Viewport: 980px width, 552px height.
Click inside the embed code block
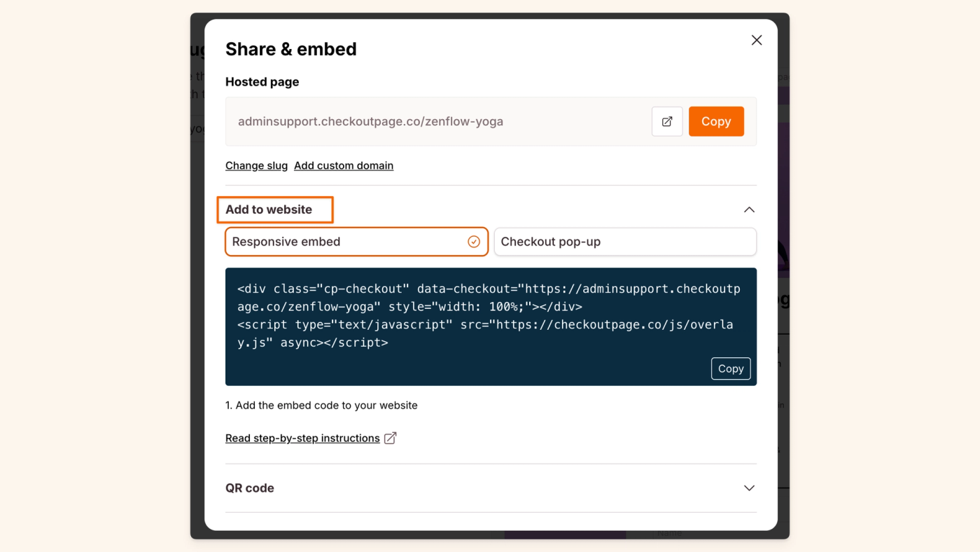point(491,326)
